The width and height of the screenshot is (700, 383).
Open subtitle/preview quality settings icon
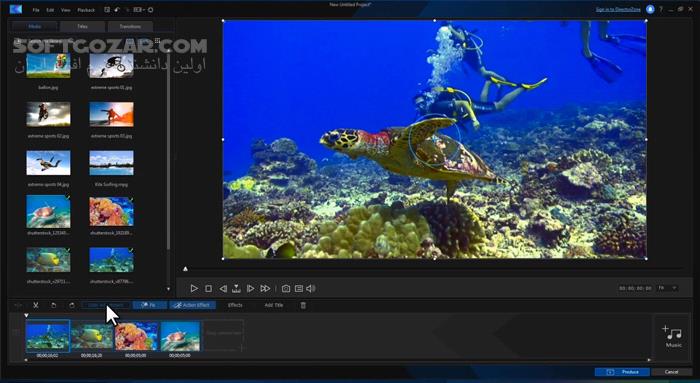coord(299,289)
